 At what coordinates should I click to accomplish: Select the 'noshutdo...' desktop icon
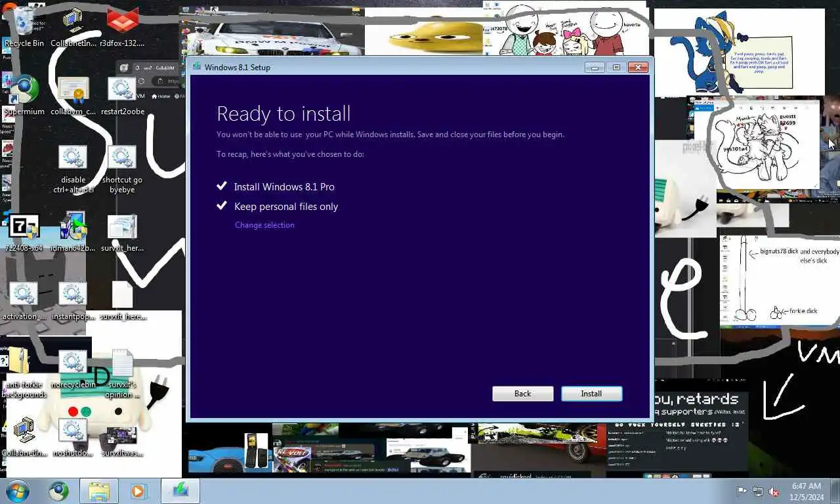click(x=73, y=437)
